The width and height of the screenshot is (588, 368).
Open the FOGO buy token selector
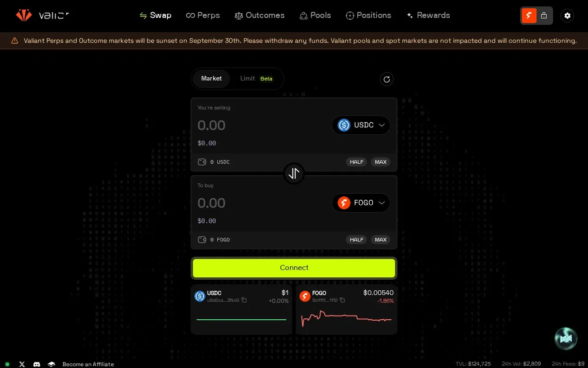[x=361, y=203]
